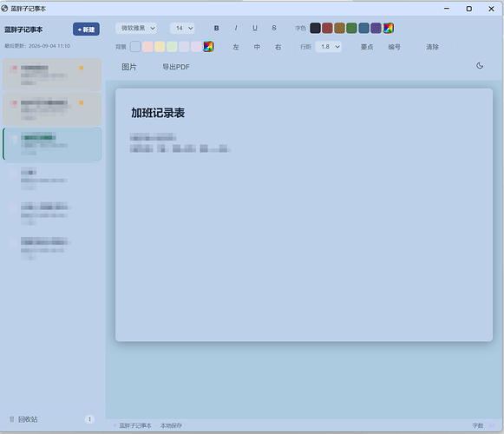
Task: Apply the pink background highlight swatch
Action: click(147, 47)
